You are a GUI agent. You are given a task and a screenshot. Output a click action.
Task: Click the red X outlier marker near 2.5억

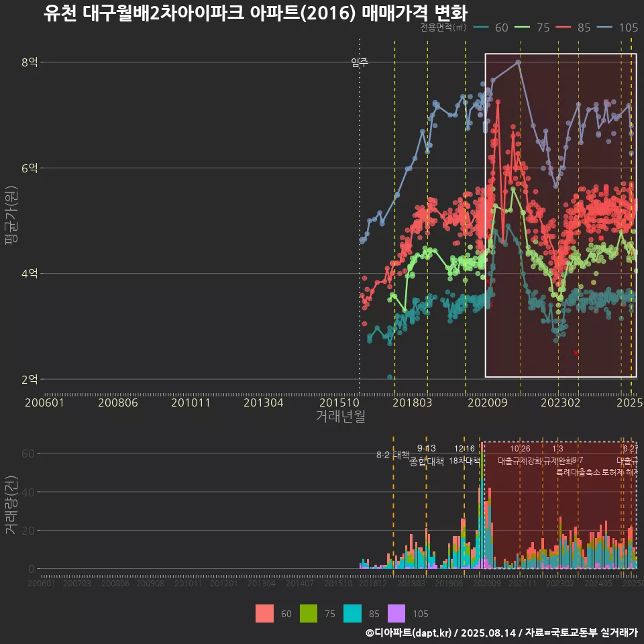(x=576, y=352)
